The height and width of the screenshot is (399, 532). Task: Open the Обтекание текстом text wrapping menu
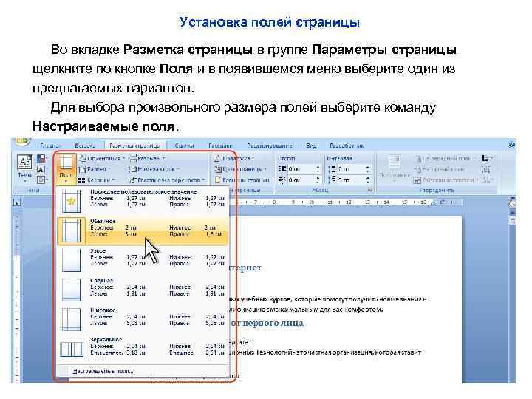pyautogui.click(x=446, y=180)
